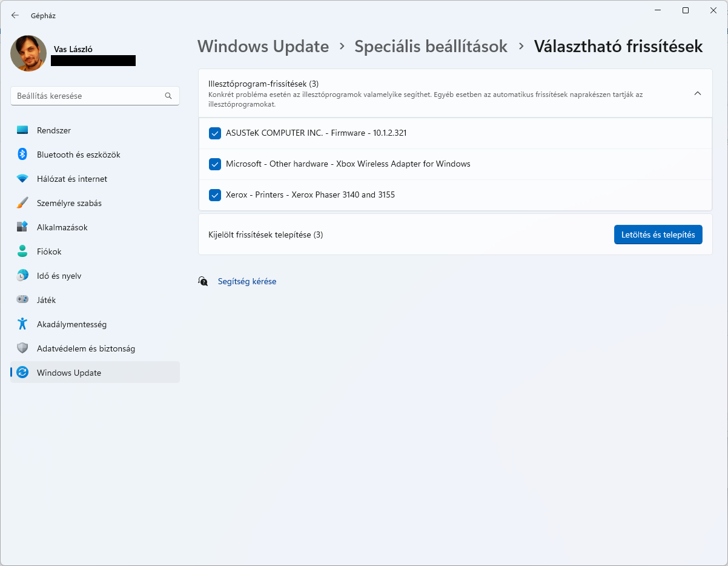Click ASUSTeK COMPUTER INC. Firmware text
The height and width of the screenshot is (566, 728).
coord(316,133)
